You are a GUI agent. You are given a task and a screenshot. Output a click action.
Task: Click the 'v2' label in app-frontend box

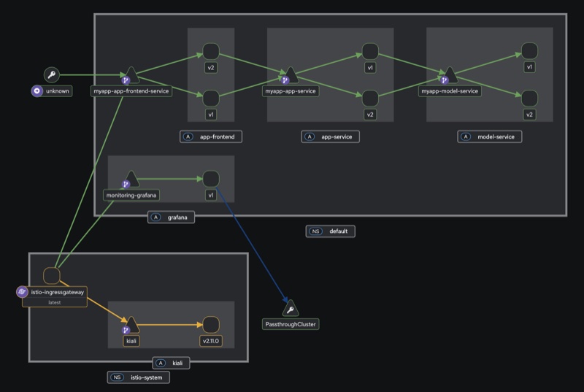[x=211, y=68]
